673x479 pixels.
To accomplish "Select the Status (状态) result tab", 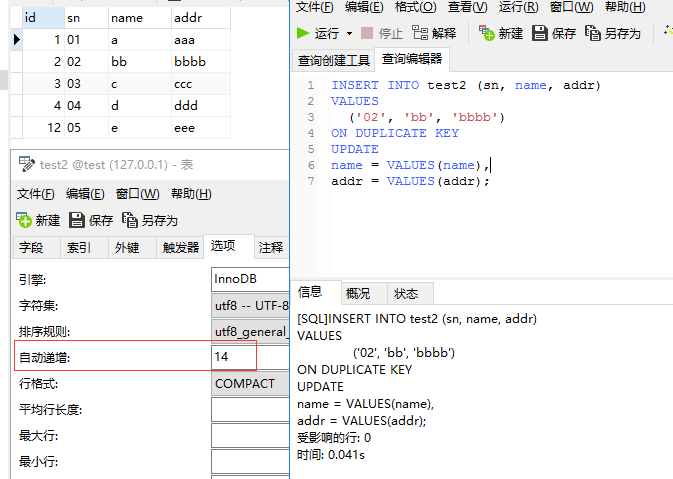I will [410, 294].
